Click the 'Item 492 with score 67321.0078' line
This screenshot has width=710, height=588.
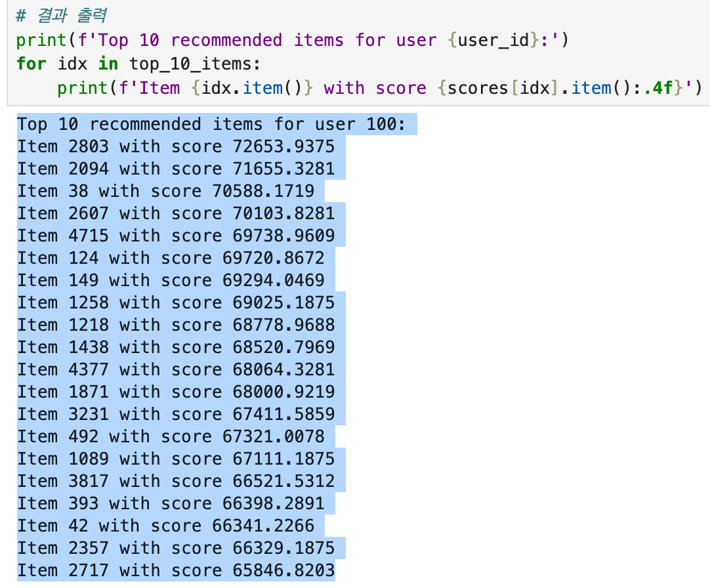tap(171, 436)
